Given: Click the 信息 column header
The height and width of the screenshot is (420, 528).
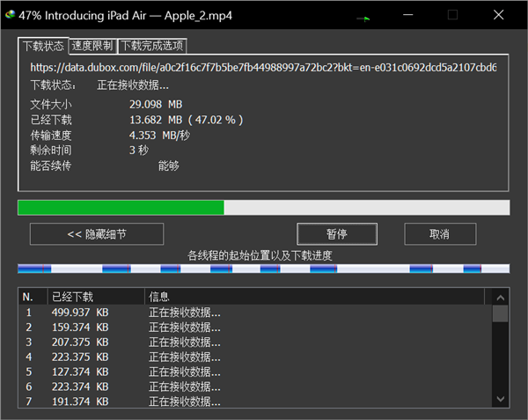Looking at the screenshot, I should coord(314,297).
